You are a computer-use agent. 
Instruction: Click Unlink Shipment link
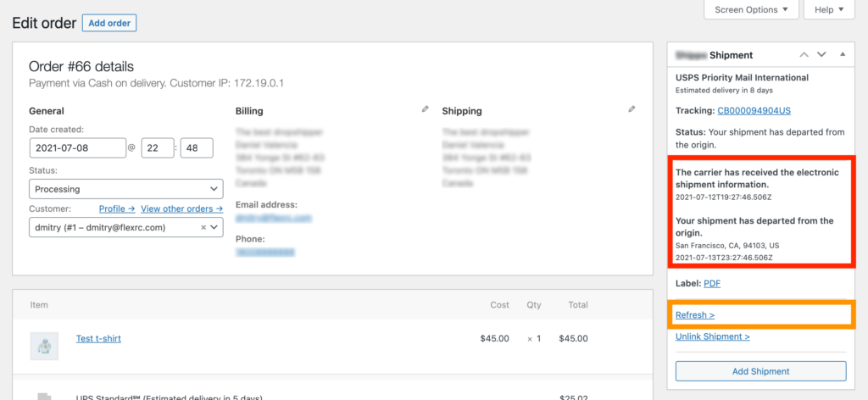pos(713,336)
